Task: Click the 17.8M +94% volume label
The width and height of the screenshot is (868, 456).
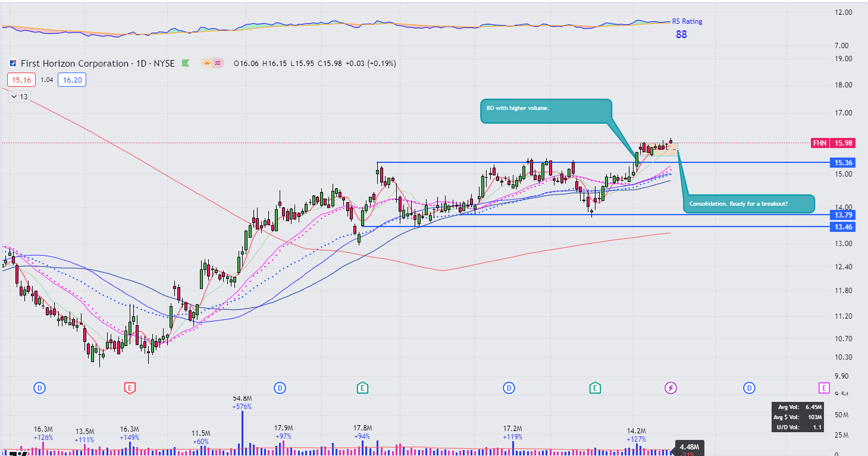Action: coord(363,432)
